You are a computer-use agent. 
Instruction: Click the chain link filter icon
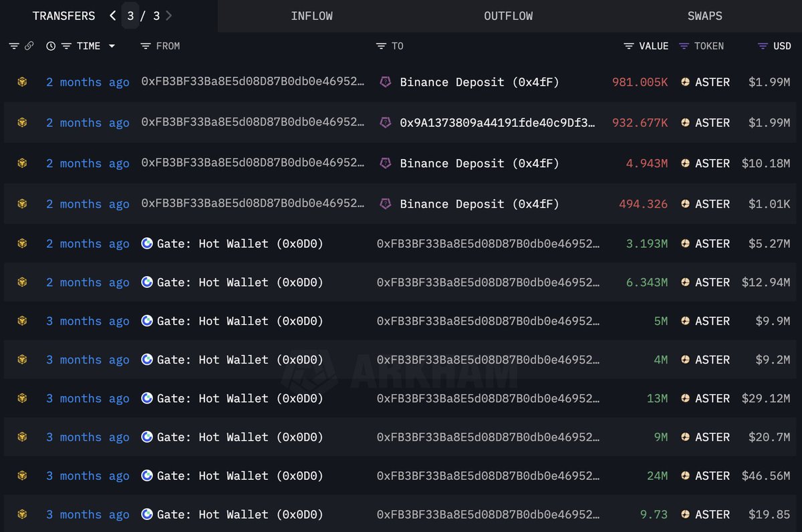[29, 46]
